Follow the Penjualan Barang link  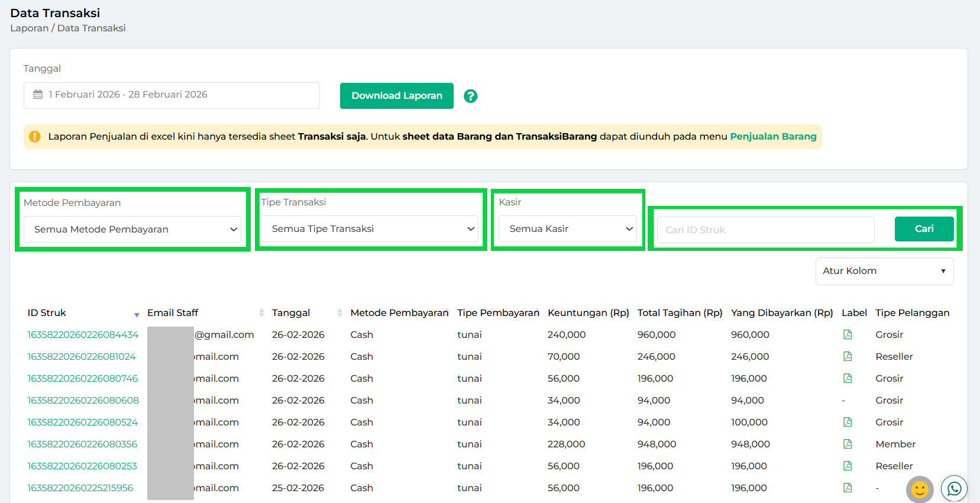pyautogui.click(x=773, y=137)
